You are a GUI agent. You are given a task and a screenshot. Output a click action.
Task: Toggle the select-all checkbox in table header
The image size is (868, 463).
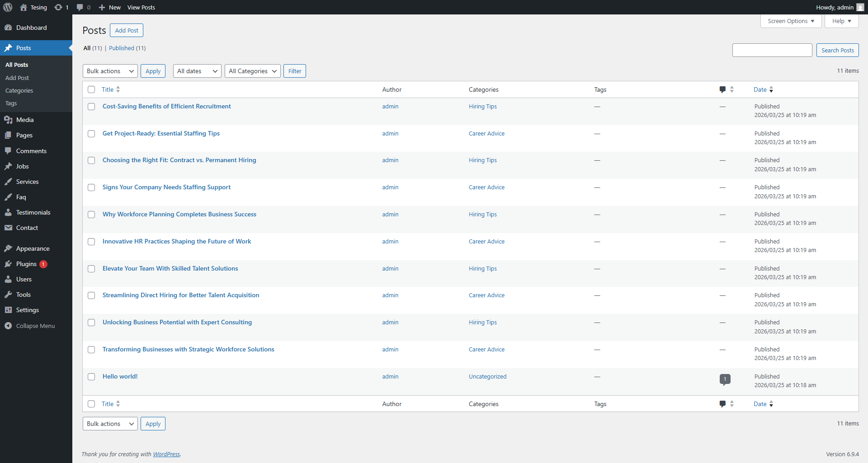click(x=91, y=89)
